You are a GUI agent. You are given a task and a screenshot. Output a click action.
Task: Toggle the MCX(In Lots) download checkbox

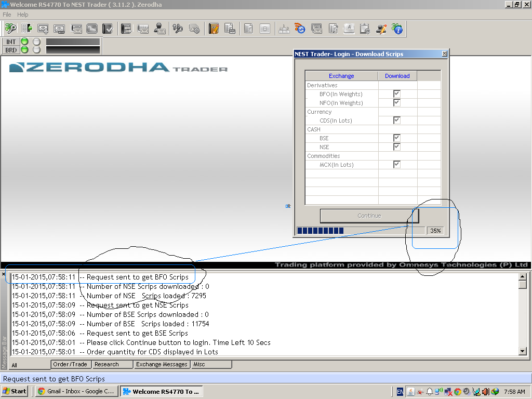[396, 164]
